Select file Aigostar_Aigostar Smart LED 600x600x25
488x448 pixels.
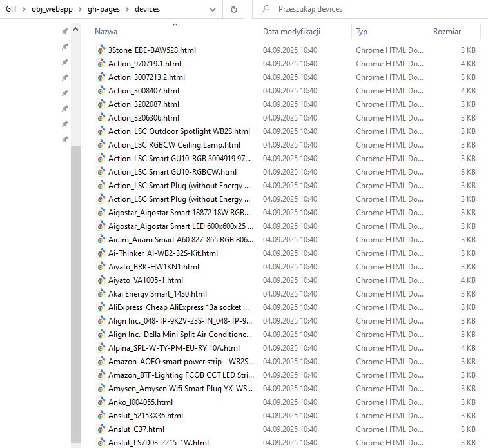coord(181,226)
